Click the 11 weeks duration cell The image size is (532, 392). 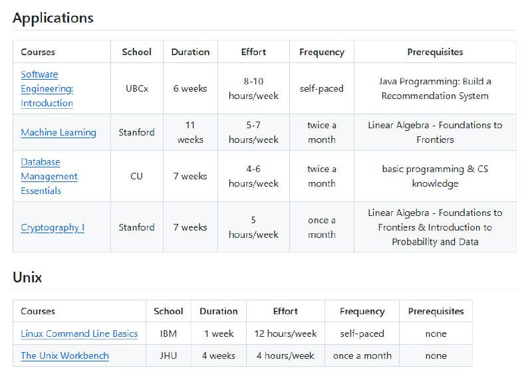pyautogui.click(x=190, y=132)
